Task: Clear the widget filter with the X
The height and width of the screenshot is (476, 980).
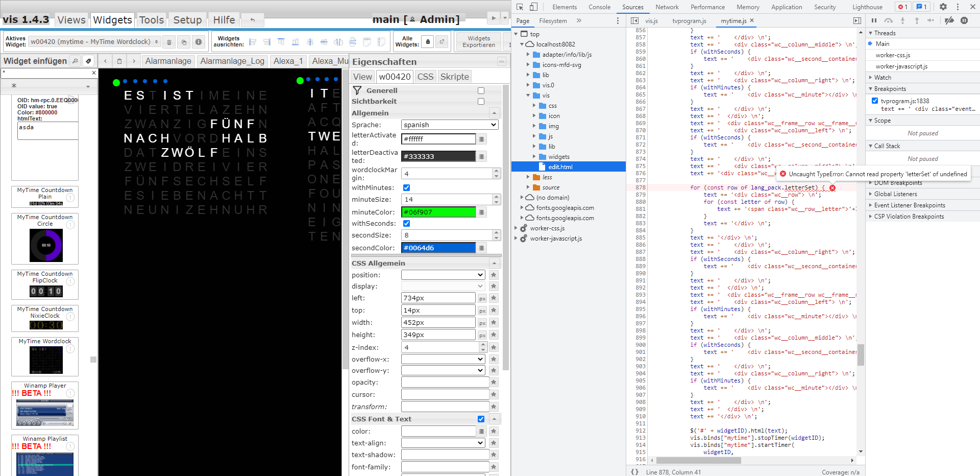Action: [94, 73]
